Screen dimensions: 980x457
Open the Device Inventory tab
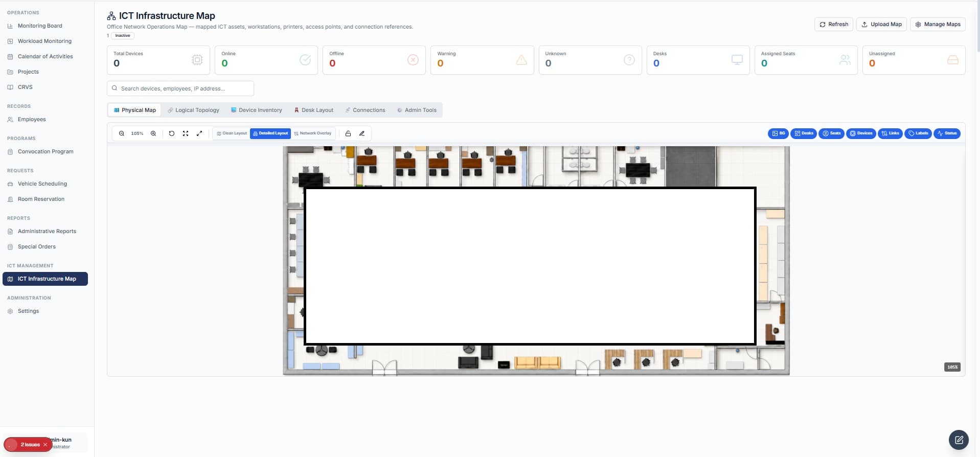(256, 110)
